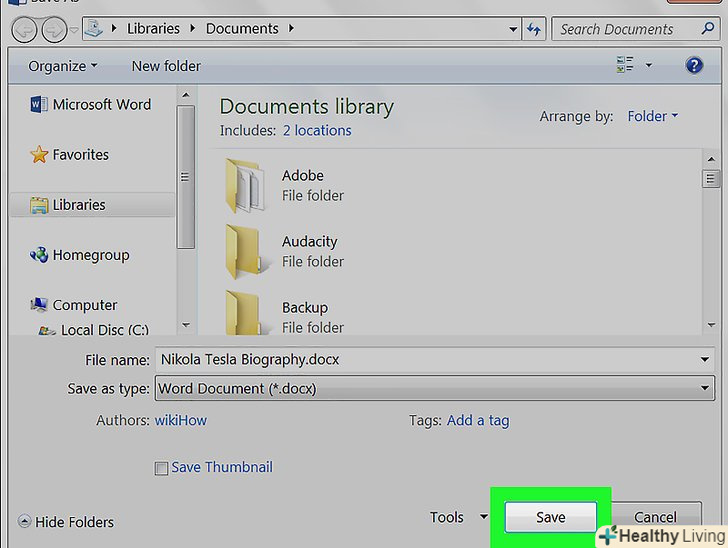Open the Arrange by Folder dropdown
The image size is (728, 548).
coord(652,116)
